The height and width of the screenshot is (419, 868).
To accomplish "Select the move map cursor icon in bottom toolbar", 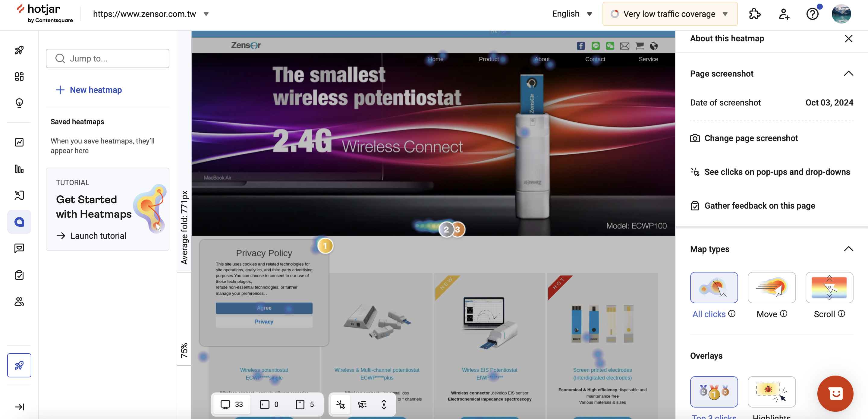I will tap(362, 404).
